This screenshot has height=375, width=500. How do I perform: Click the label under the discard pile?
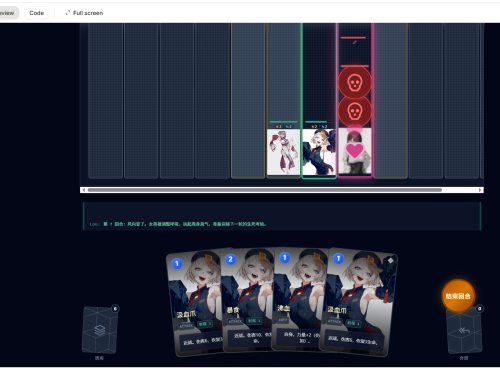point(464,358)
